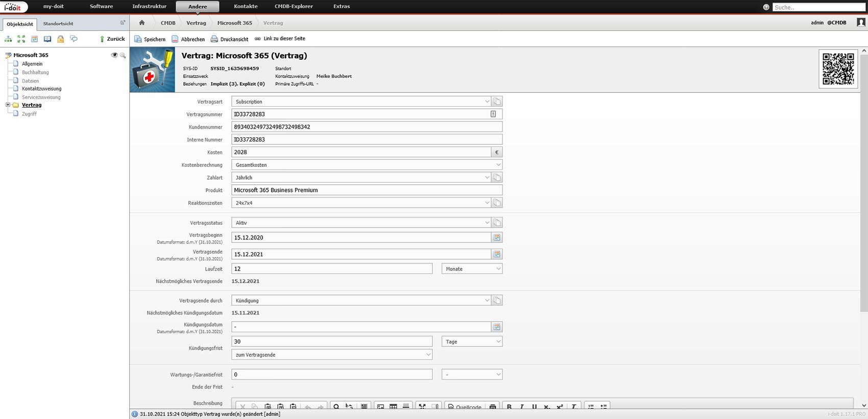
Task: Click the euro currency button beside Kosten
Action: pos(497,152)
